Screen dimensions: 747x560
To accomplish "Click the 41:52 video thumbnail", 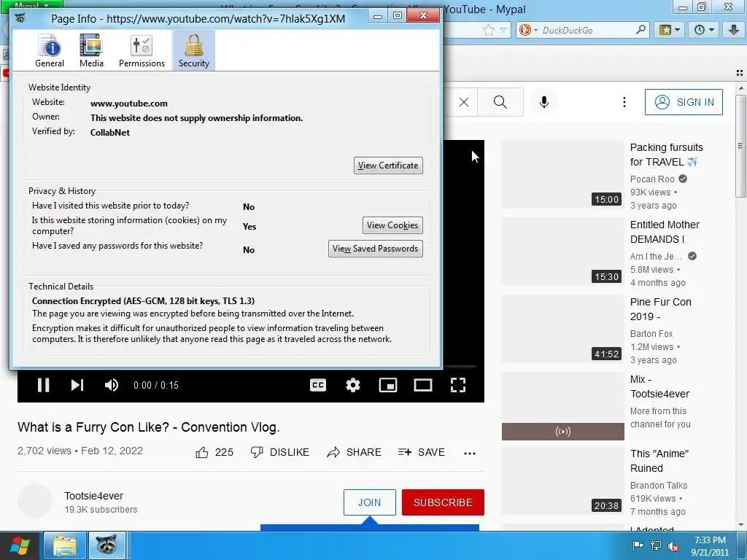I will point(562,329).
